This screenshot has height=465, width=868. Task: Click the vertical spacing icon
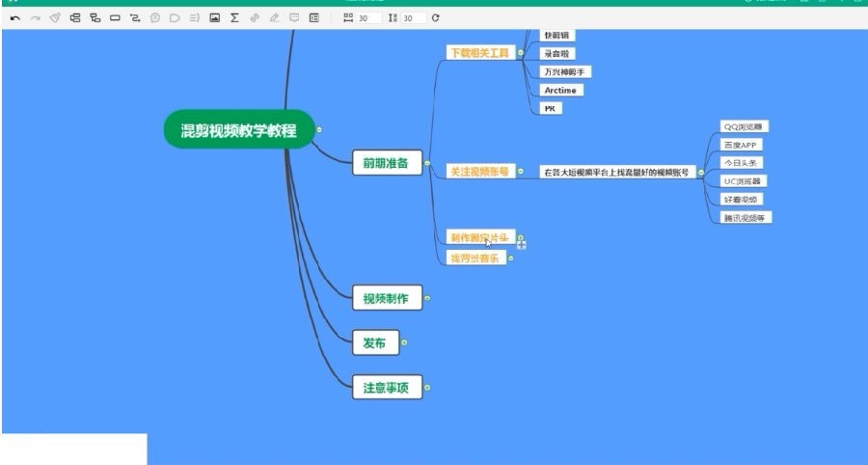(393, 17)
